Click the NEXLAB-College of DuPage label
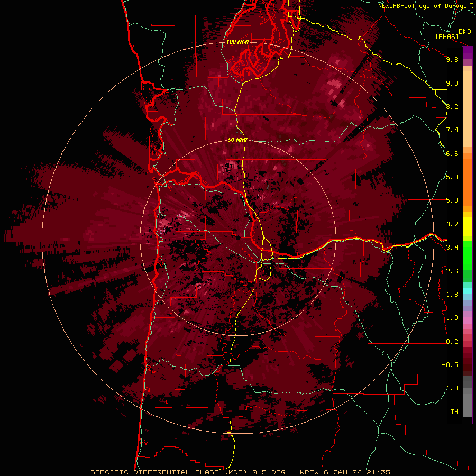The height and width of the screenshot is (476, 476). [423, 6]
